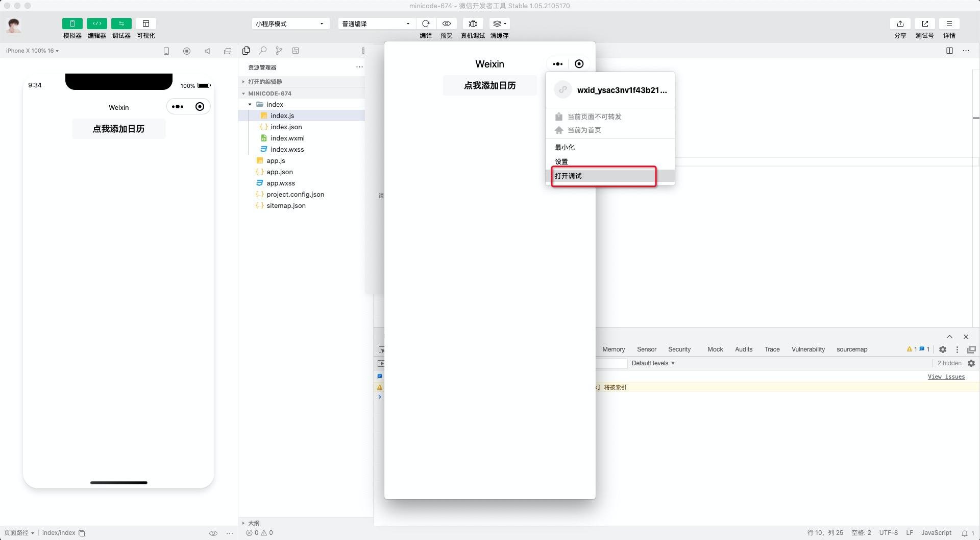
Task: Open the app.js file
Action: click(302, 160)
